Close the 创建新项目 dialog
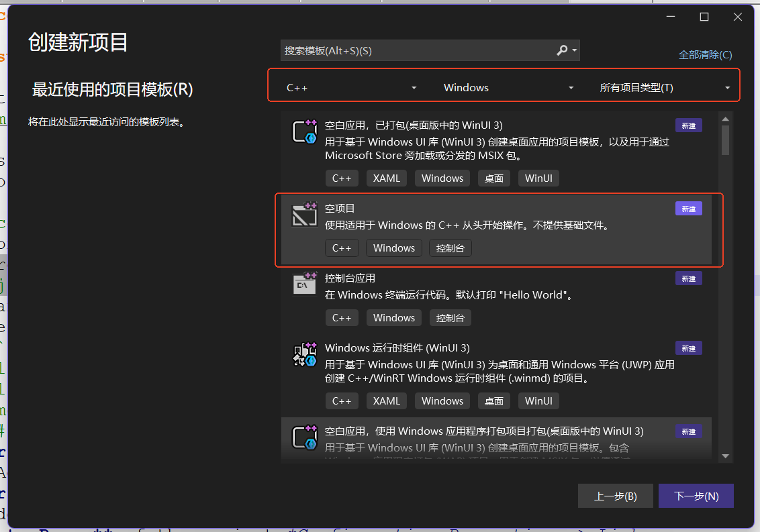The image size is (760, 532). (738, 17)
